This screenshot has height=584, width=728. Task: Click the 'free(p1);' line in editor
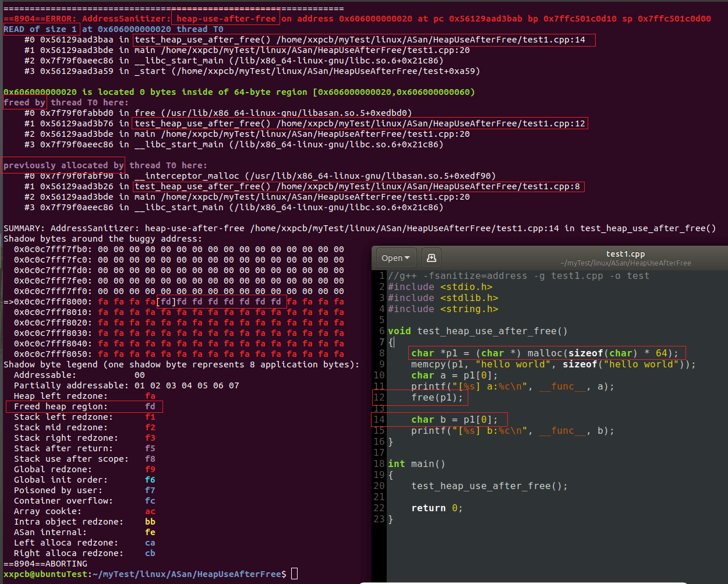437,398
